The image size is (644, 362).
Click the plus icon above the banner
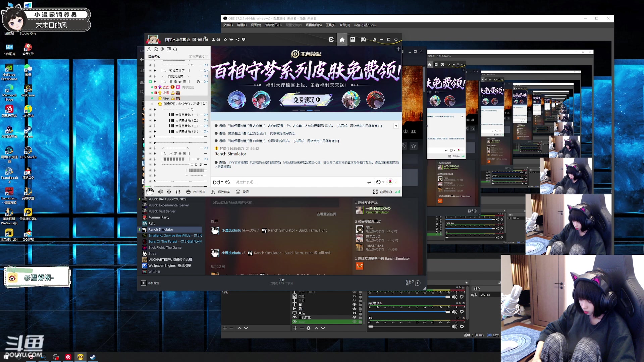[x=398, y=49]
